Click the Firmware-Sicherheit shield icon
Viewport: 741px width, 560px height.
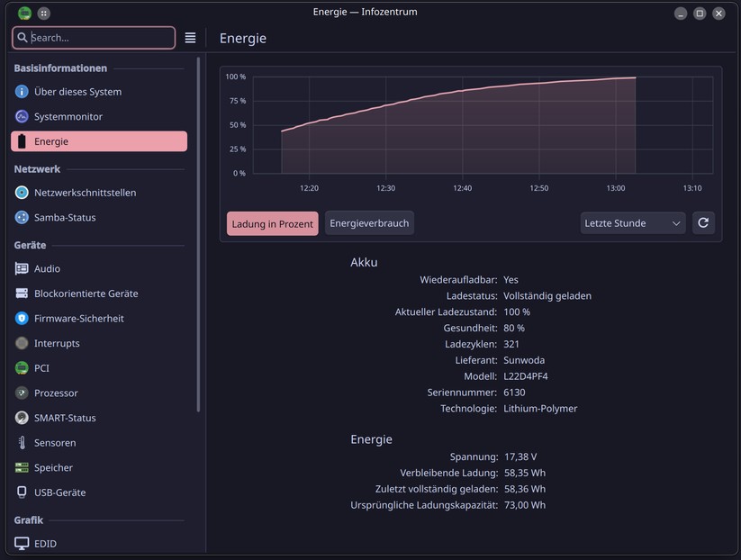pos(23,319)
